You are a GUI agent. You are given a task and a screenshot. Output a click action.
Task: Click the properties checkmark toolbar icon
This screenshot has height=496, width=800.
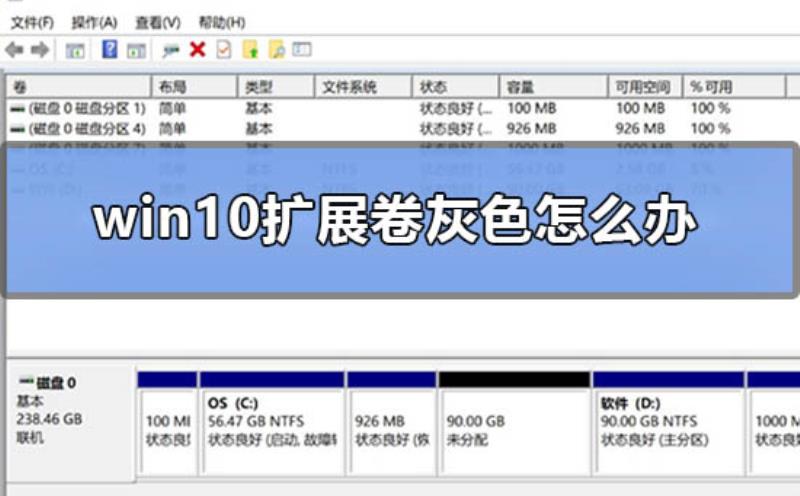tap(224, 49)
